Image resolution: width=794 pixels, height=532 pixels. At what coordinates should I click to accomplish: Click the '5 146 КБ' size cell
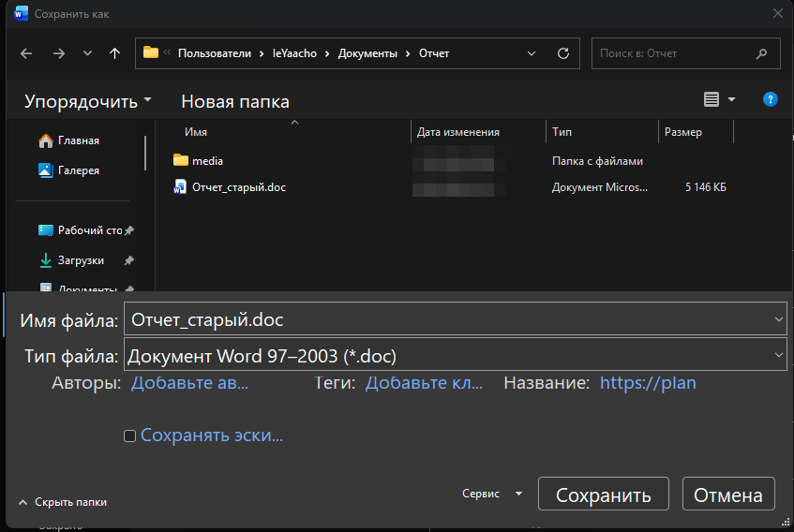706,187
